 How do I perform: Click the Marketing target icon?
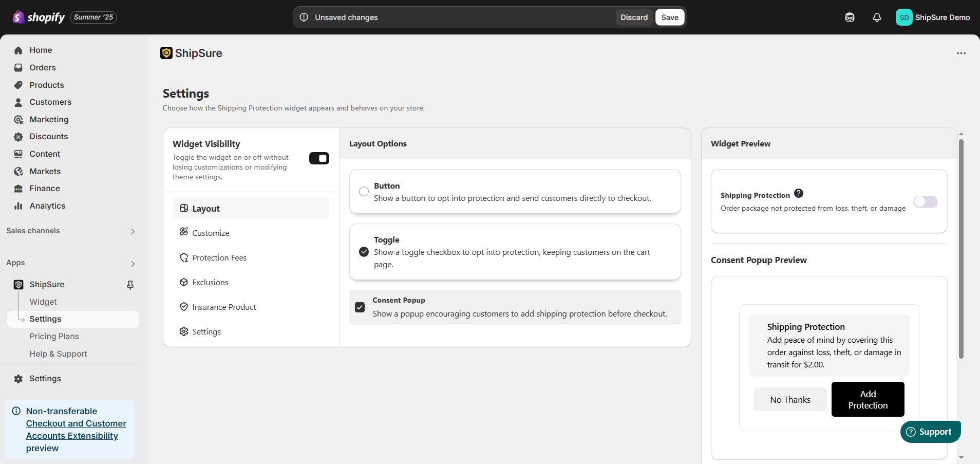point(18,120)
